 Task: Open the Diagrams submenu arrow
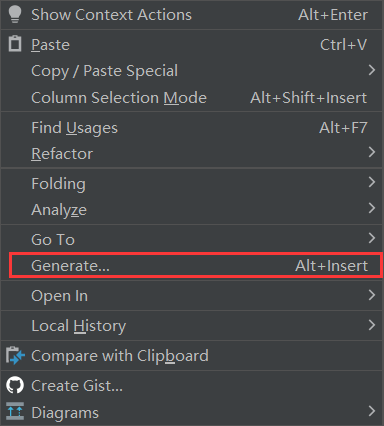point(372,411)
